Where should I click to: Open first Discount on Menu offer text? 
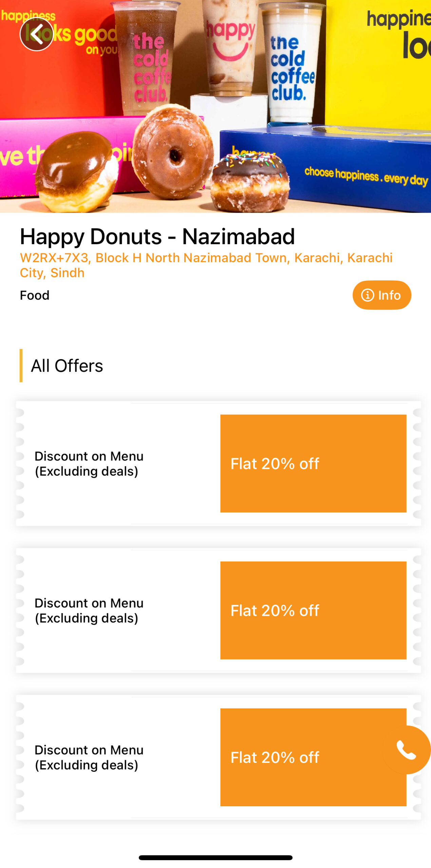(x=89, y=463)
